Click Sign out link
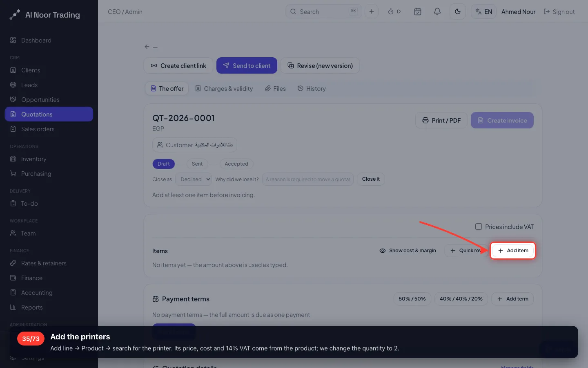Image resolution: width=588 pixels, height=368 pixels. click(559, 11)
